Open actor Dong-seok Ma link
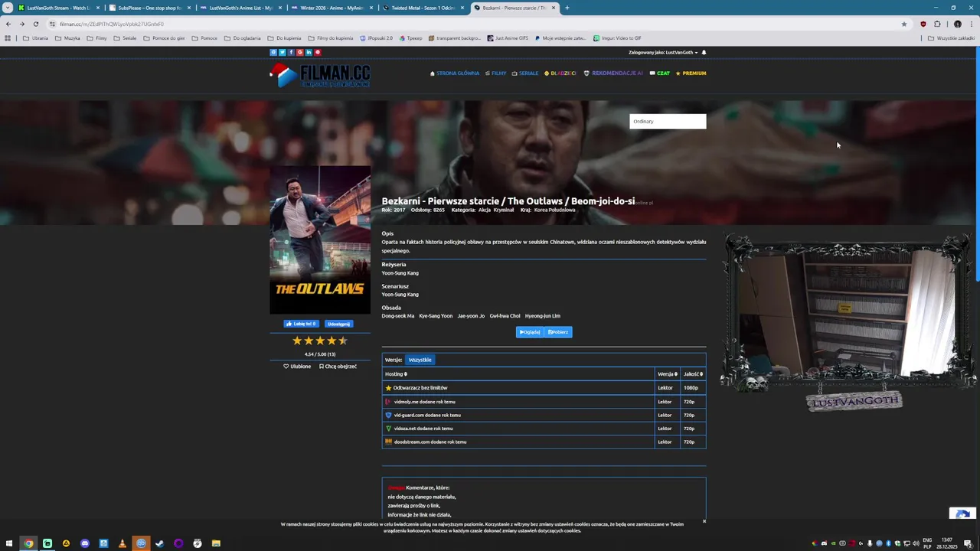 tap(398, 316)
